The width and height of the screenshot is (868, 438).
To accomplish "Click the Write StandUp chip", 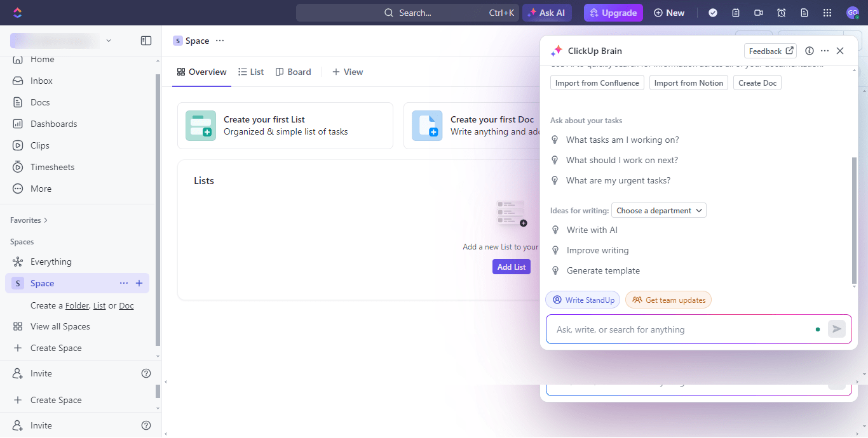I will [583, 300].
